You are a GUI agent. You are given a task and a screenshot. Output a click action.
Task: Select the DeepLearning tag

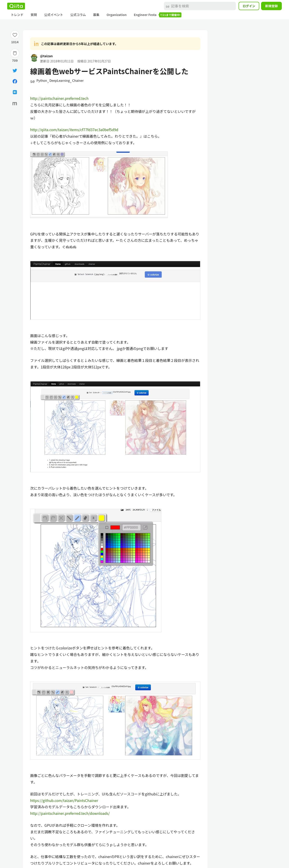(60, 80)
